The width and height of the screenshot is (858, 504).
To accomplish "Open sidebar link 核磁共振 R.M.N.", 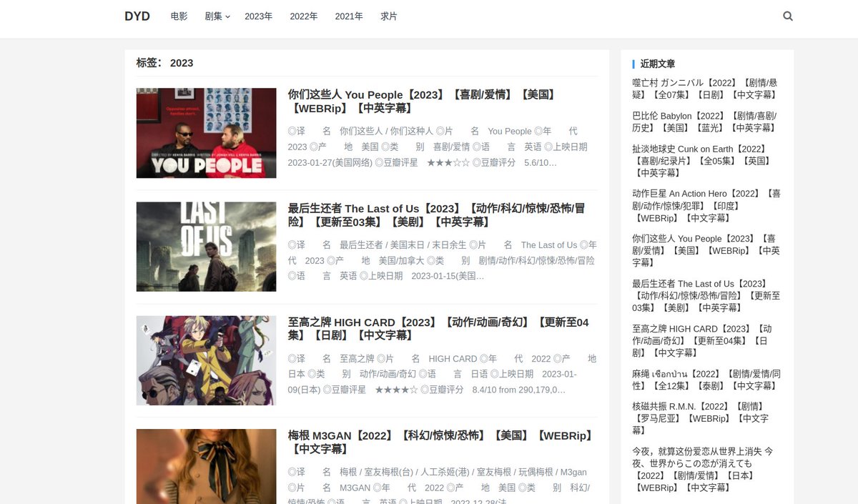I will (701, 418).
